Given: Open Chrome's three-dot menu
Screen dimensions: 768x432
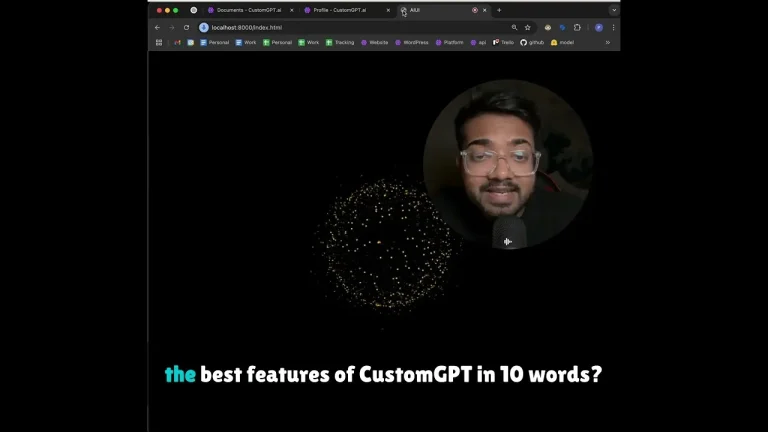Looking at the screenshot, I should click(x=613, y=27).
